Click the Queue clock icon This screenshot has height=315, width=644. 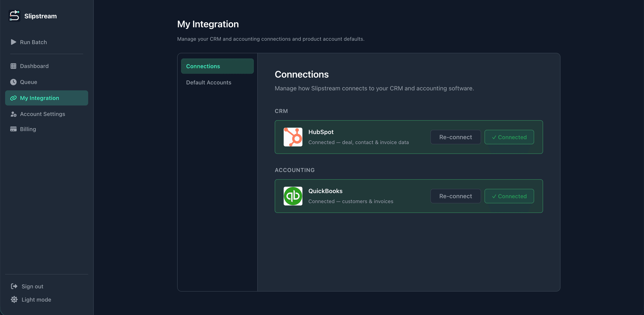pyautogui.click(x=13, y=82)
